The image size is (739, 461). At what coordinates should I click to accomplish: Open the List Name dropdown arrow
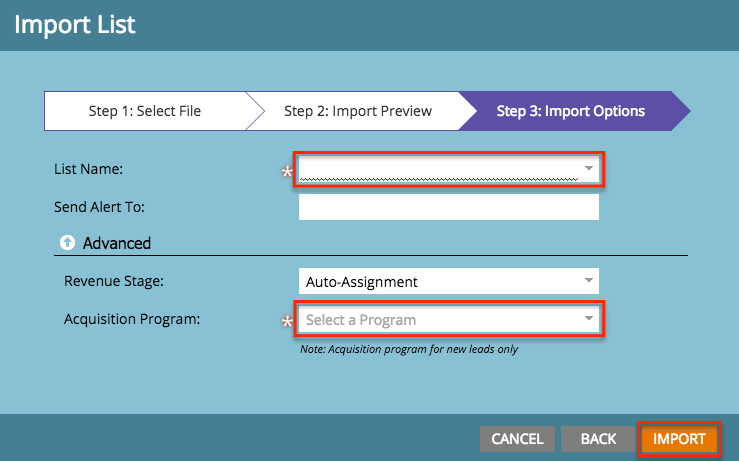click(589, 168)
